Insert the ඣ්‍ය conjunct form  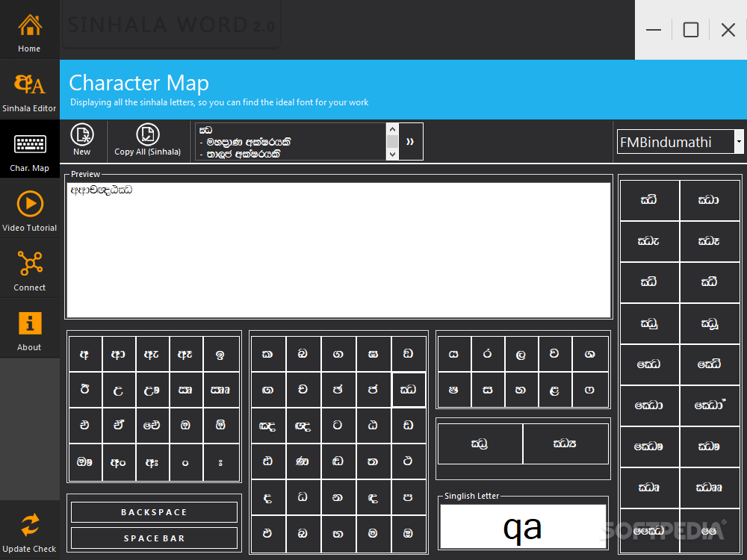[565, 444]
